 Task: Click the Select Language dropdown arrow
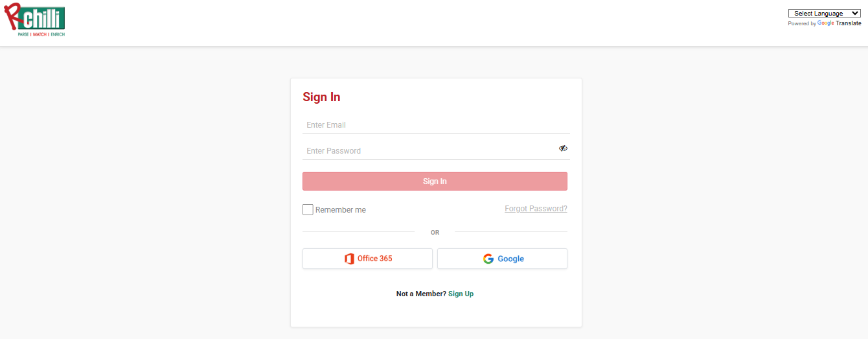[x=856, y=14]
